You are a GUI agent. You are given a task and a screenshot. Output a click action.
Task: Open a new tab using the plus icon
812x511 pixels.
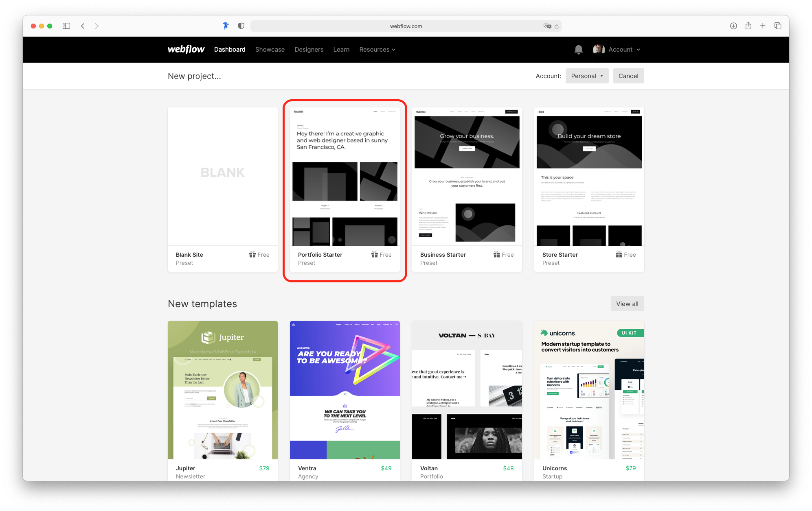(763, 26)
